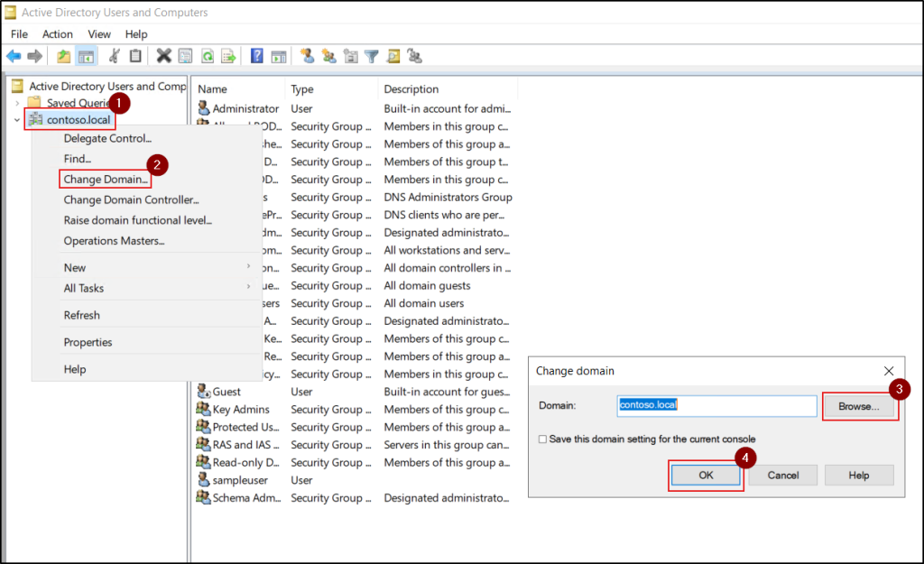This screenshot has width=924, height=564.
Task: Open the Export List toolbar icon
Action: coord(226,55)
